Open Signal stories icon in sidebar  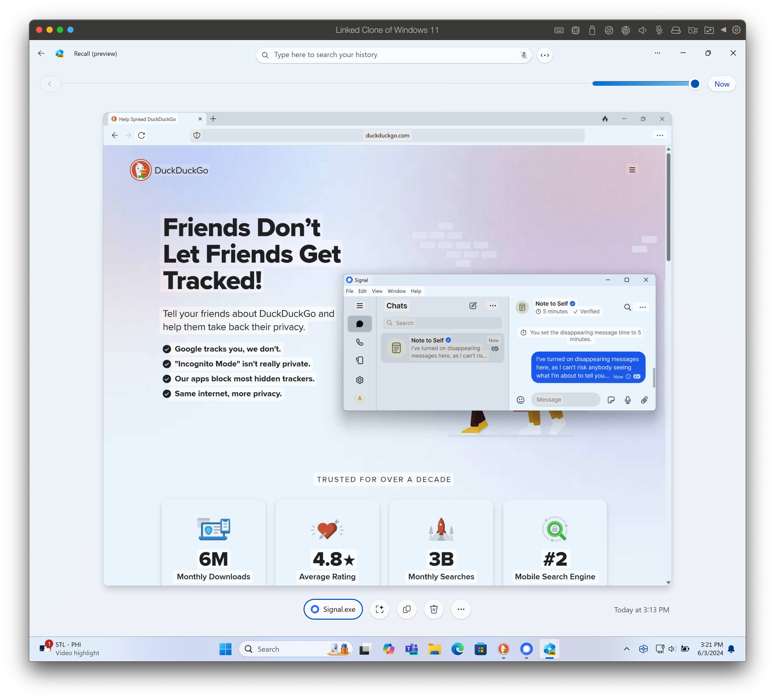click(359, 360)
